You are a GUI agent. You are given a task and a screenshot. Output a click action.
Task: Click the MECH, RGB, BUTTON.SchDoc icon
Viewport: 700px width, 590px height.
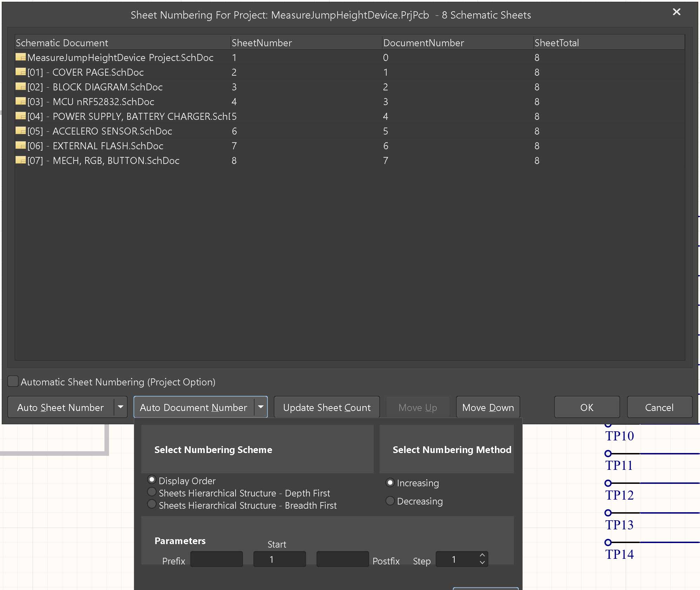(x=21, y=160)
